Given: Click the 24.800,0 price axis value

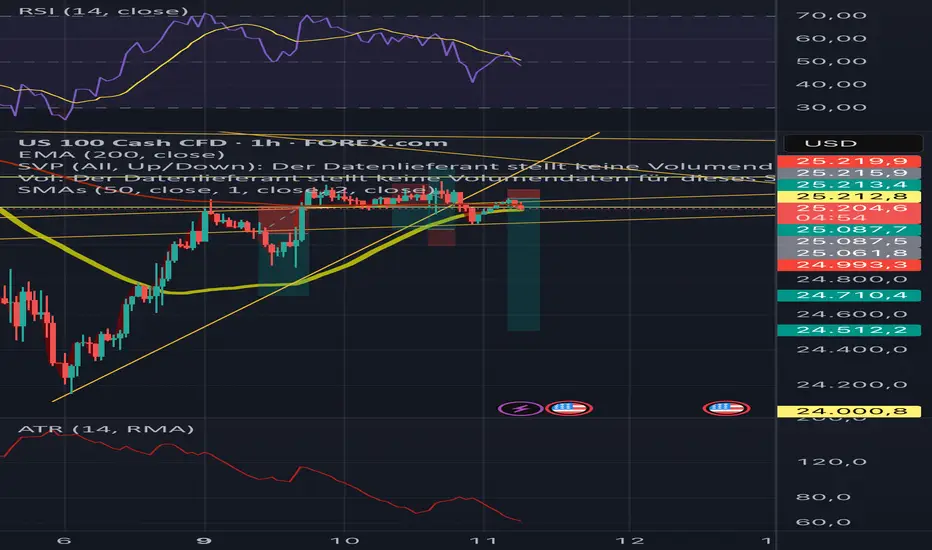Looking at the screenshot, I should [851, 279].
